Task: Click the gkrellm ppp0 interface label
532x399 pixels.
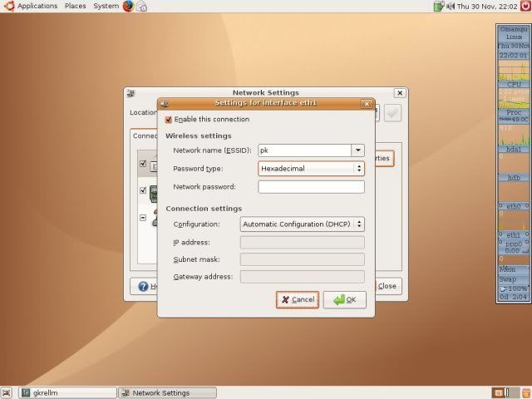Action: [x=514, y=244]
